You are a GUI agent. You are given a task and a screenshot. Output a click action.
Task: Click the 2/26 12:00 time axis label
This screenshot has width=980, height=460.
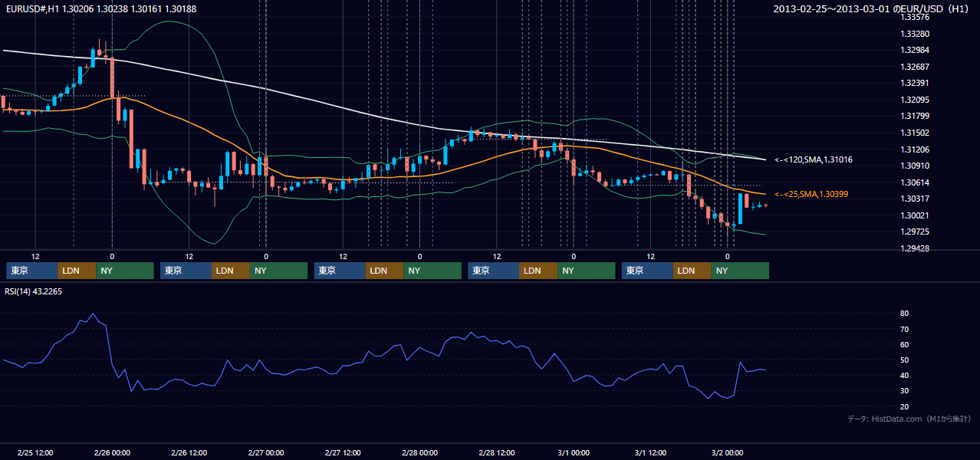pyautogui.click(x=189, y=453)
